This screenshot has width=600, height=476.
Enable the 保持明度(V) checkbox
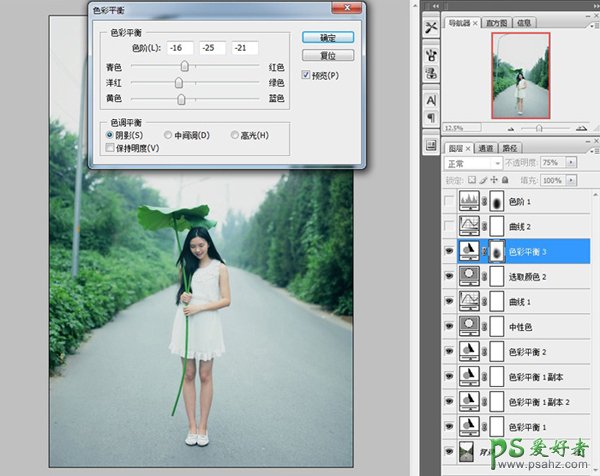point(111,148)
